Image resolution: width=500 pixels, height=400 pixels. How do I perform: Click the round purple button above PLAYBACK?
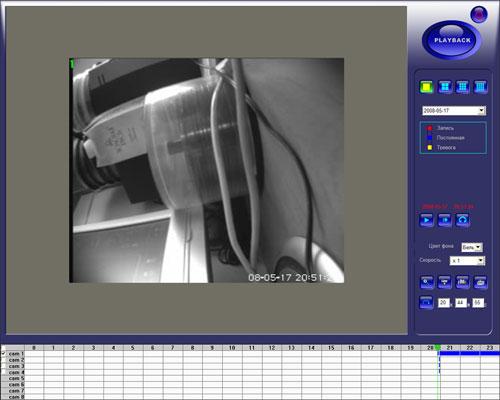tap(479, 14)
